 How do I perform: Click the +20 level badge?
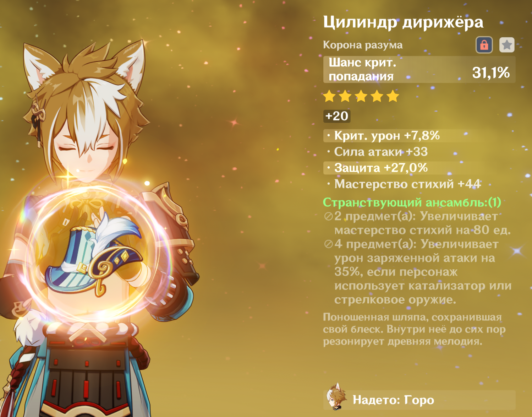(x=337, y=116)
